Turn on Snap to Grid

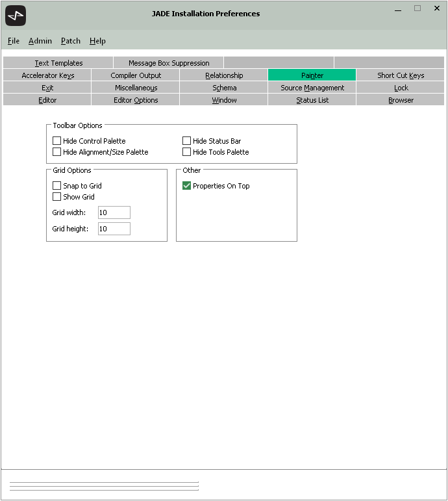57,186
